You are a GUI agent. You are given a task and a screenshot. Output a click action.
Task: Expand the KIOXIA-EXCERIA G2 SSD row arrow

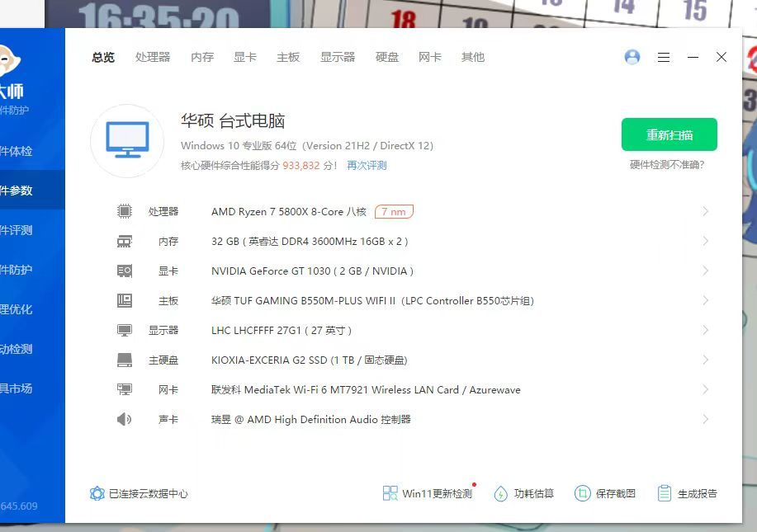click(x=705, y=360)
